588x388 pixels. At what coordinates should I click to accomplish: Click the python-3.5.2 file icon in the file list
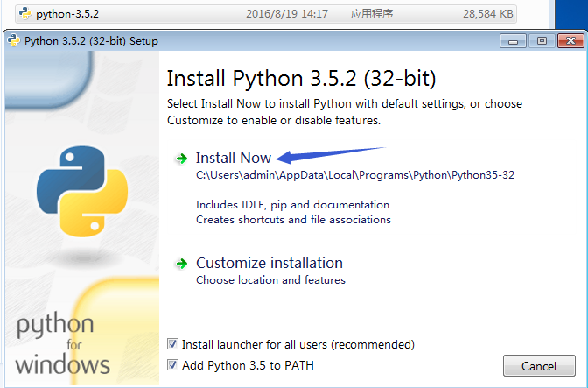[25, 13]
